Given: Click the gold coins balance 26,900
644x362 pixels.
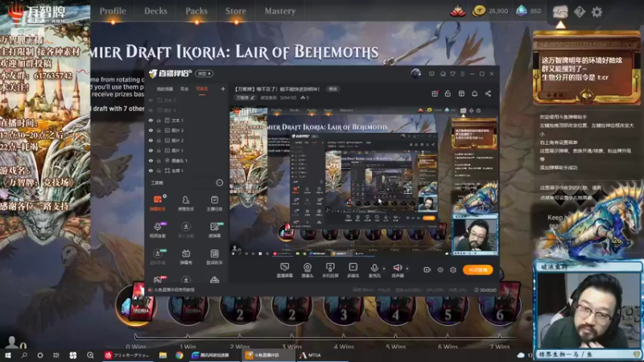Looking at the screenshot, I should pos(490,11).
